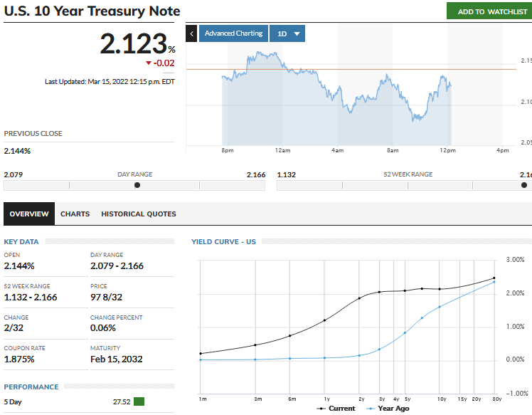Image resolution: width=532 pixels, height=415 pixels.
Task: Click the Last Updated timestamp text
Action: (x=110, y=82)
